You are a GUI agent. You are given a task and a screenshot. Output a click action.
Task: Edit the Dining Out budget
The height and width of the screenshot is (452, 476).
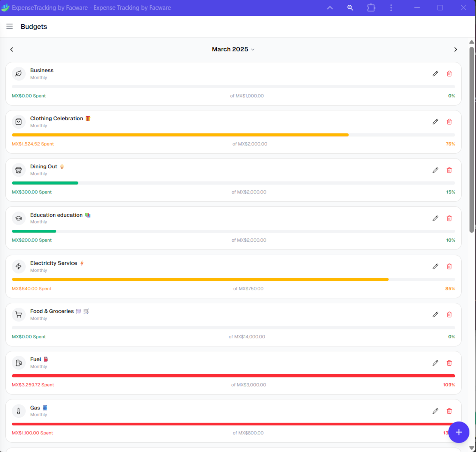[x=435, y=170]
